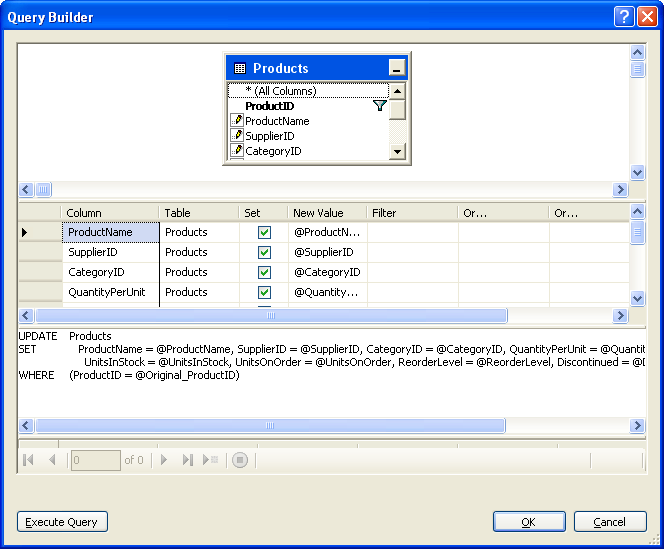Cancel the Query Builder dialog
The image size is (664, 549).
609,522
